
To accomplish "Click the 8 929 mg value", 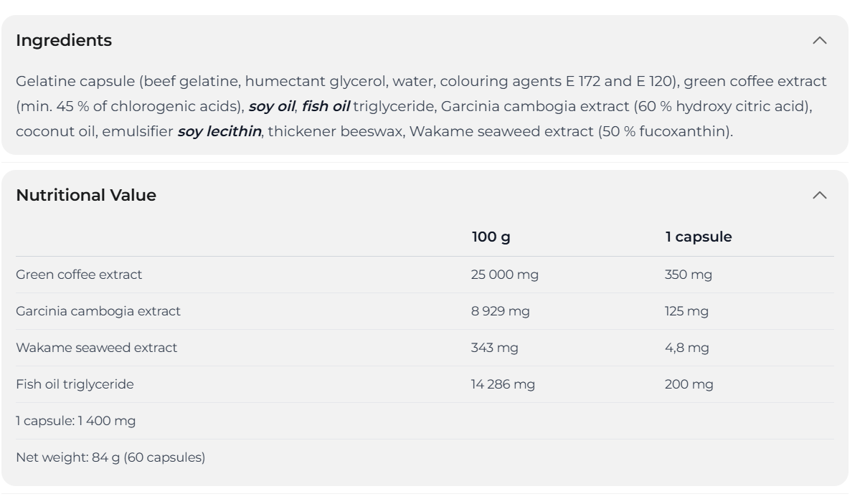I will click(500, 311).
